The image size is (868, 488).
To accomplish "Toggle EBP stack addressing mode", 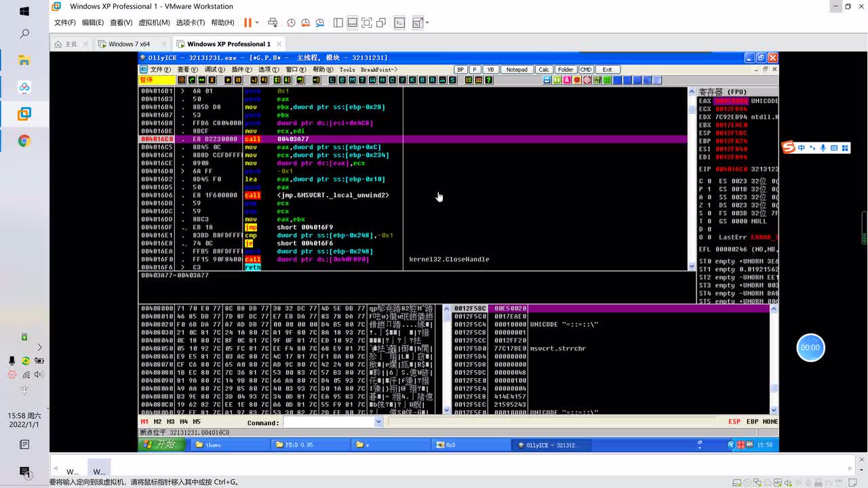I will [752, 422].
